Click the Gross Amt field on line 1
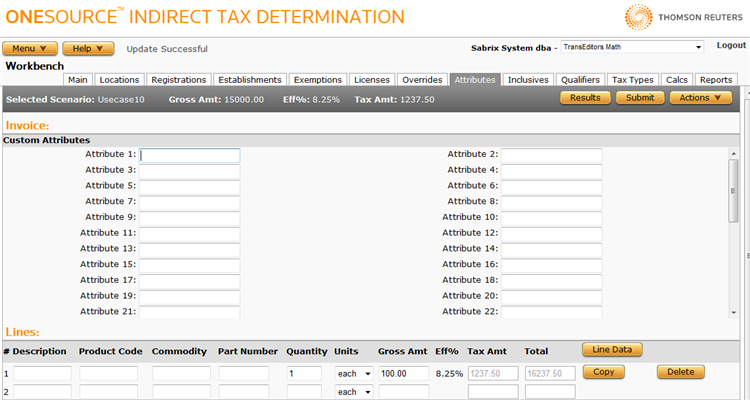The image size is (750, 400). coord(403,373)
